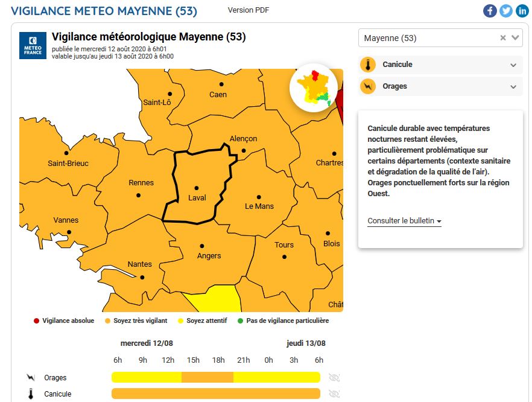Clear the Mayenne (53) department selection
The height and width of the screenshot is (402, 532).
503,38
